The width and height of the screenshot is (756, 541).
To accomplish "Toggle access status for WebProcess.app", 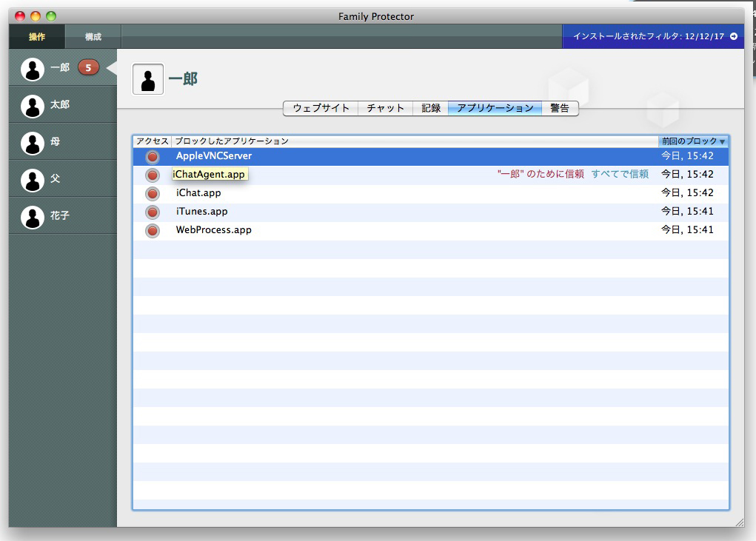I will pyautogui.click(x=153, y=231).
